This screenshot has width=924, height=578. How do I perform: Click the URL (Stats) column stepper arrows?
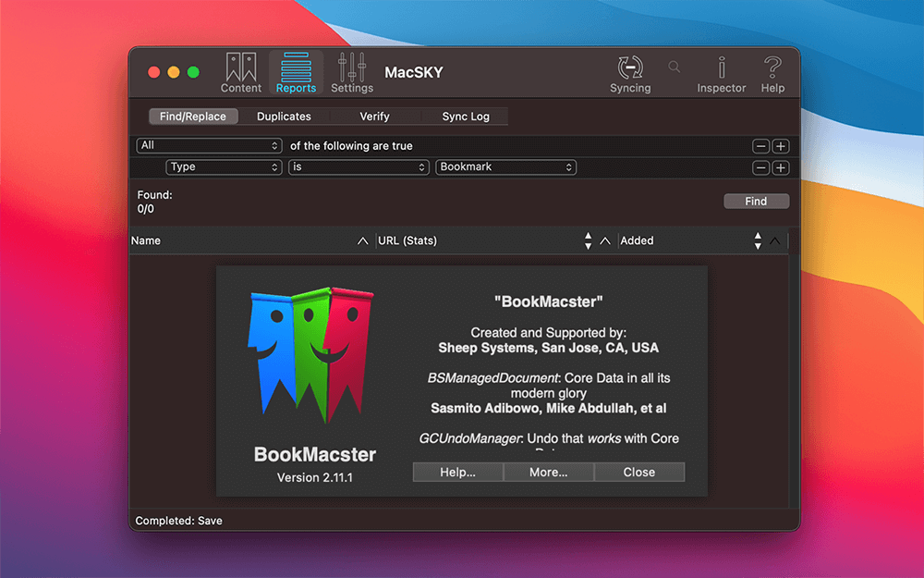(x=588, y=240)
